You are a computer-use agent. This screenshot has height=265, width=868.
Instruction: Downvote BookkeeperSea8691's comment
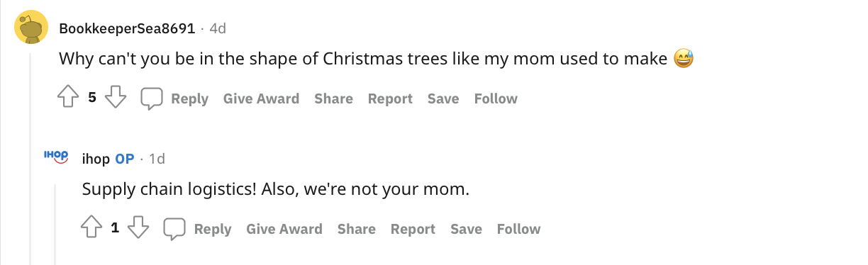point(116,98)
